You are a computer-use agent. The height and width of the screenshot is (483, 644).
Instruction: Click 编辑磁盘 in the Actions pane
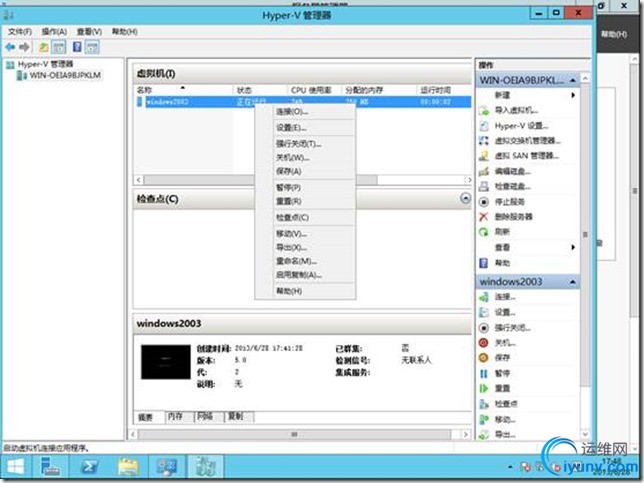pos(513,171)
